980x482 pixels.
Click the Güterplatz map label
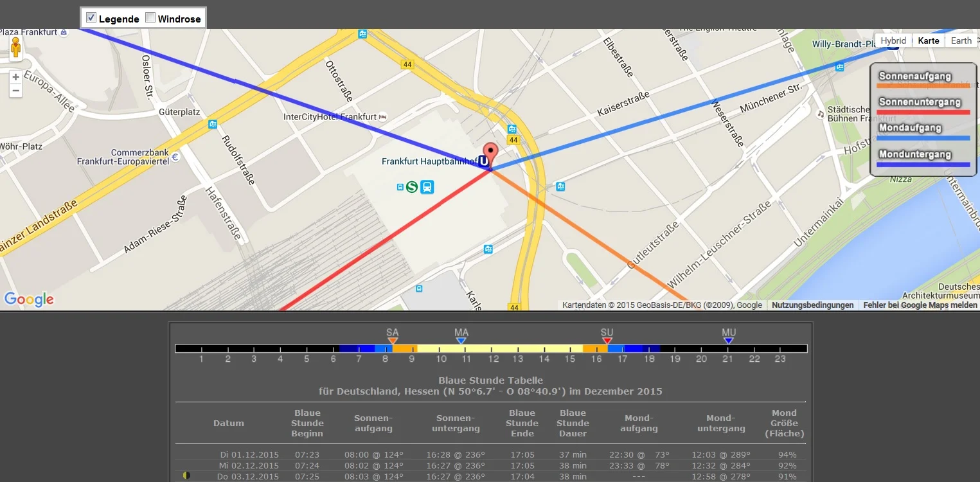180,112
